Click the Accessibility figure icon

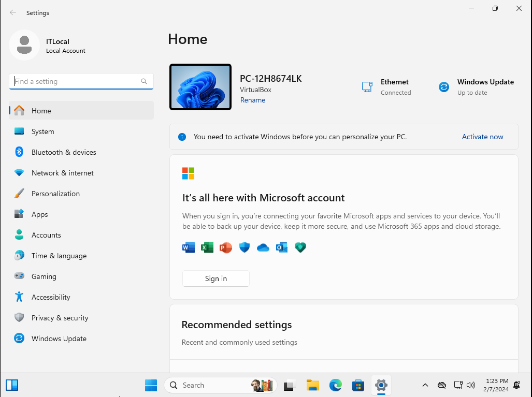click(19, 297)
